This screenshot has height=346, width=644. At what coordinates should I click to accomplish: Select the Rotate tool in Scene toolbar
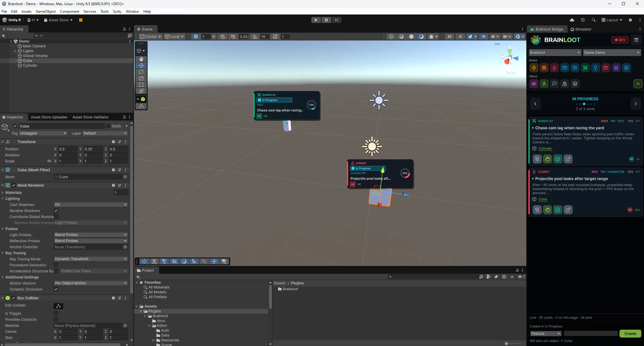141,72
